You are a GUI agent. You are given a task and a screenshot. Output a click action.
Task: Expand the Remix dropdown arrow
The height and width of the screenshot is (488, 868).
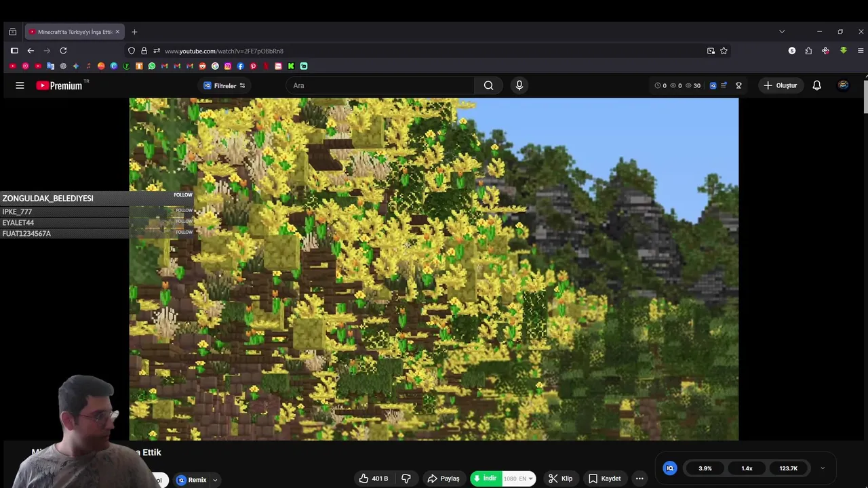215,480
